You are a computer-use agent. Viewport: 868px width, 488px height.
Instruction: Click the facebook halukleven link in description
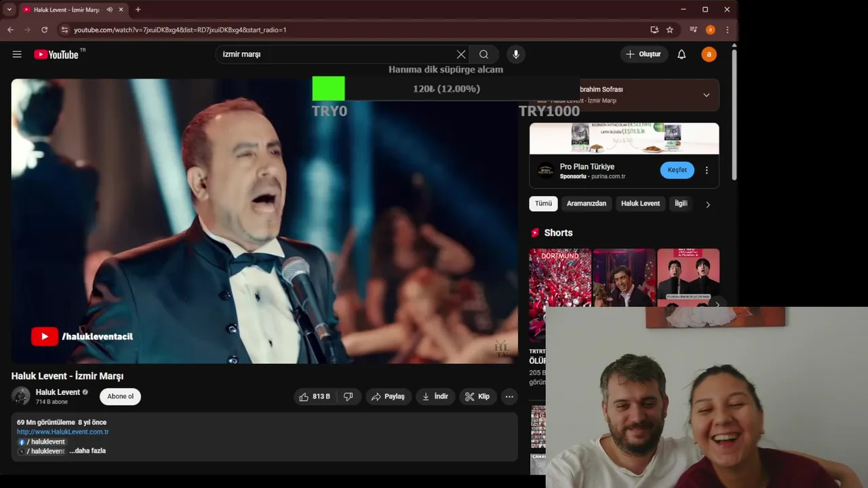coord(41,442)
